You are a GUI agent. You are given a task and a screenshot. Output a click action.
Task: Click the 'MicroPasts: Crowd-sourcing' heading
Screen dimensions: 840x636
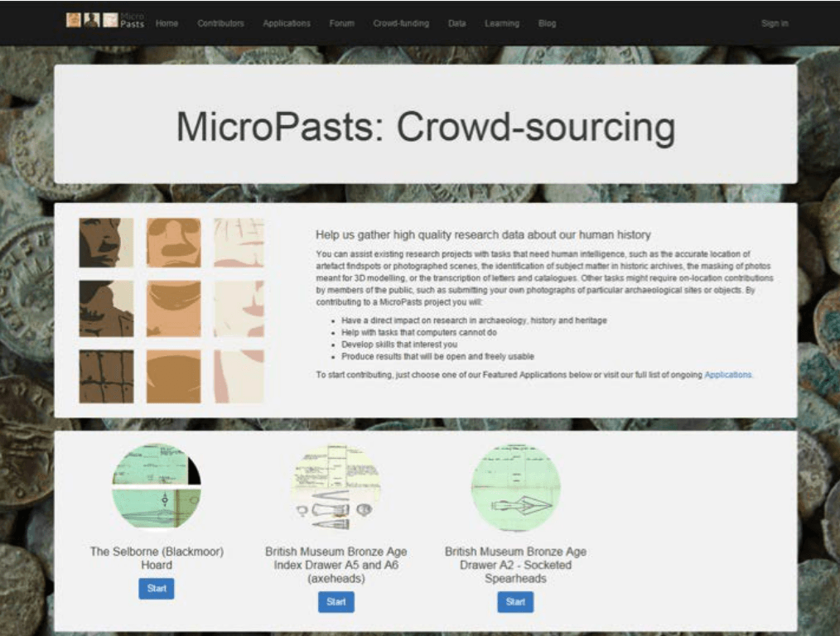point(426,127)
